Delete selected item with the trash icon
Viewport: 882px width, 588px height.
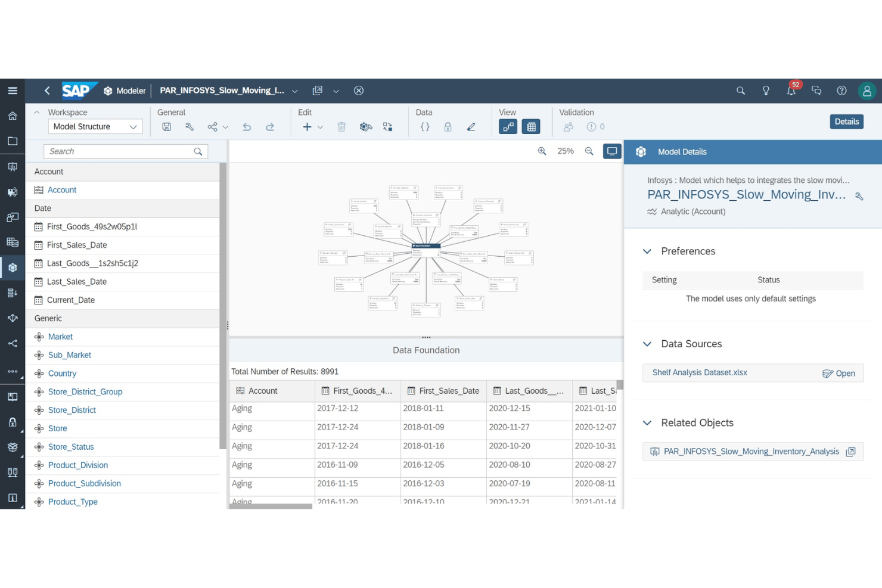click(x=341, y=127)
